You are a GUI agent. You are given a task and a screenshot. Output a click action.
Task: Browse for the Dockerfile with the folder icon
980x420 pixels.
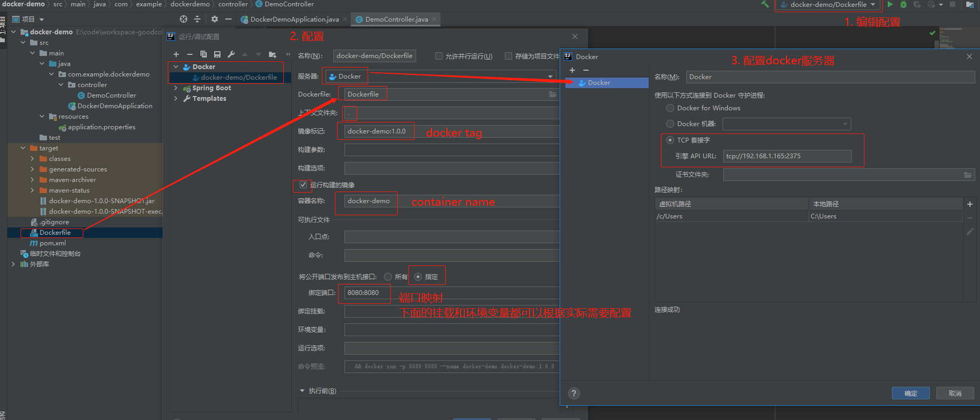tap(553, 94)
